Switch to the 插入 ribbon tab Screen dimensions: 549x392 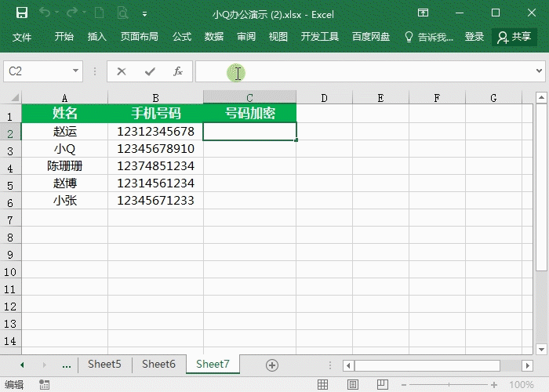(97, 36)
